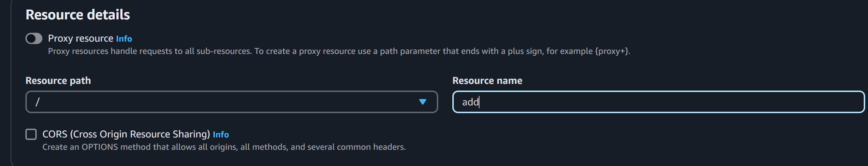Screen dimensions: 868x166
Task: Click the typed "add" text in Resource name
Action: pos(470,102)
